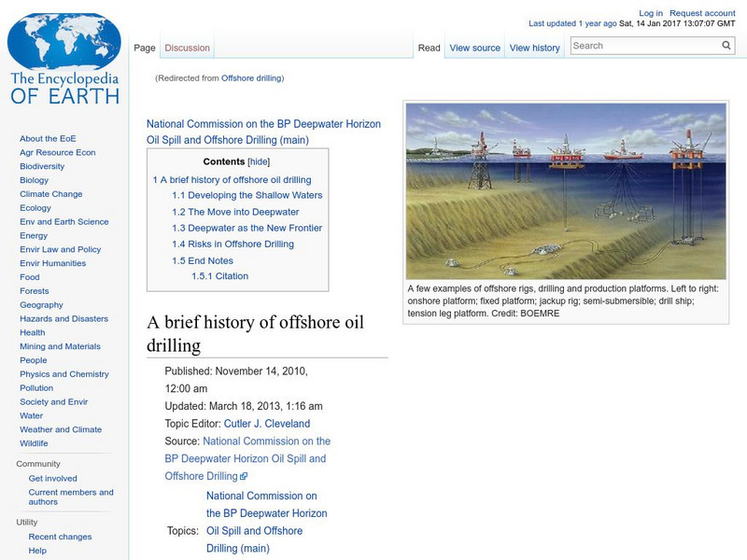Open Agr Resource Econ topic
Image resolution: width=747 pixels, height=560 pixels.
(58, 152)
